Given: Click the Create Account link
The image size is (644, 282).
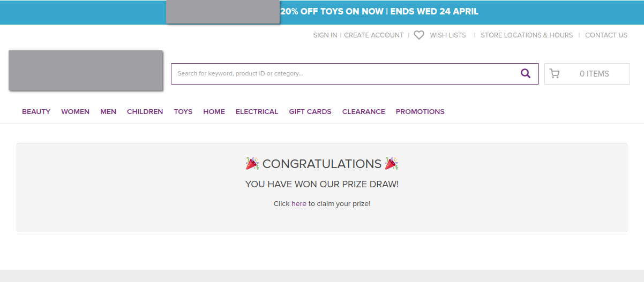Looking at the screenshot, I should [373, 35].
